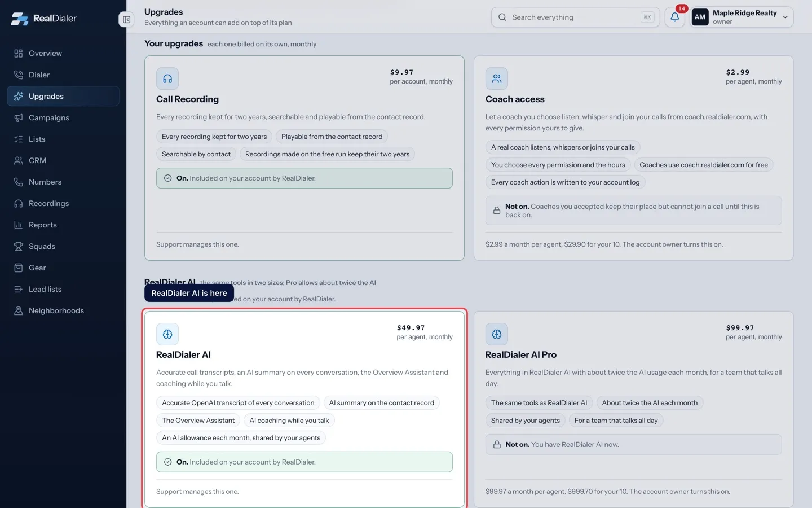Select 'Playable from the contact record' tag
Screen dimensions: 812x508
tap(332, 137)
